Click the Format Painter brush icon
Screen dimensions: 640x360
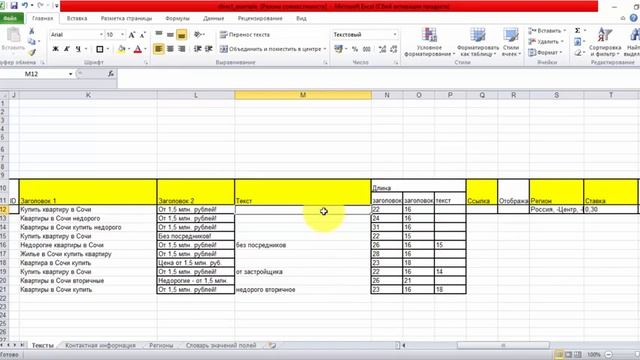tap(32, 52)
